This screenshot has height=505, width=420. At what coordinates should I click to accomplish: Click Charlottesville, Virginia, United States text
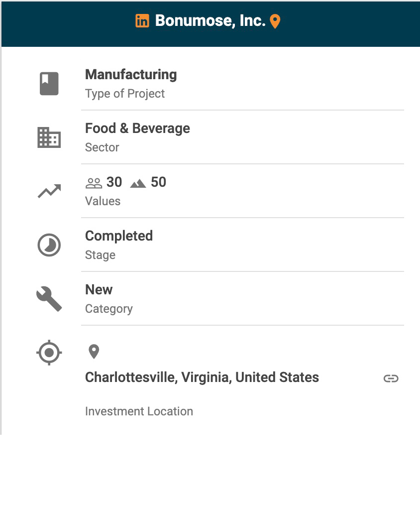pyautogui.click(x=202, y=378)
